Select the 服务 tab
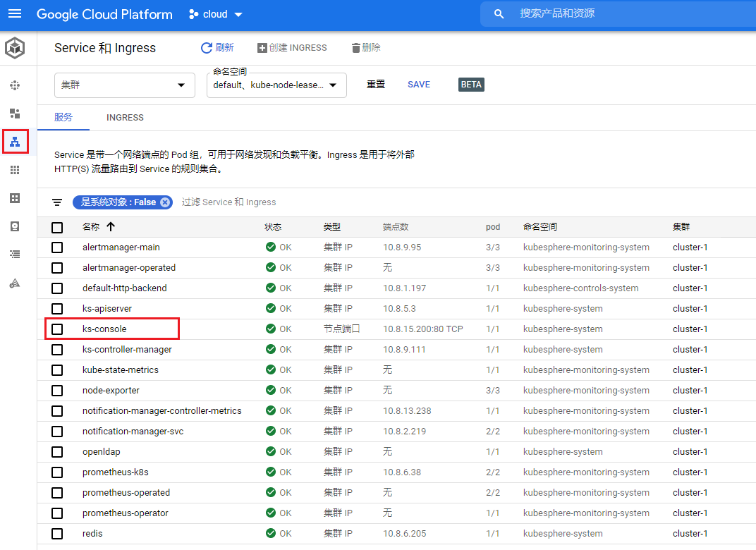 click(x=63, y=118)
